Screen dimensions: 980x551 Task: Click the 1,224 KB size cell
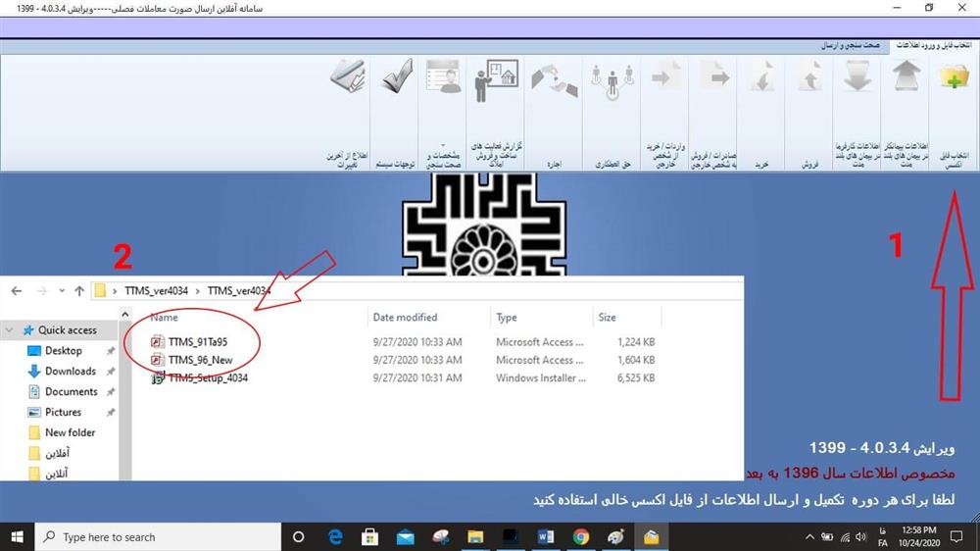tap(636, 342)
